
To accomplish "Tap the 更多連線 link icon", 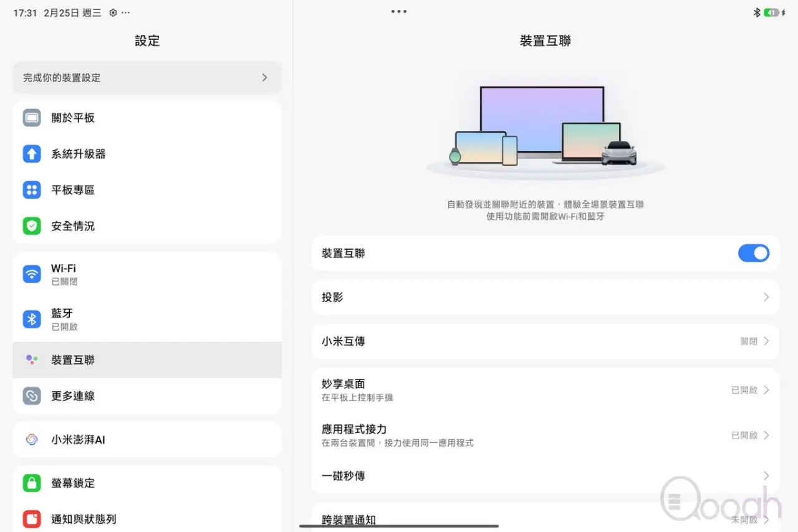I will [32, 396].
